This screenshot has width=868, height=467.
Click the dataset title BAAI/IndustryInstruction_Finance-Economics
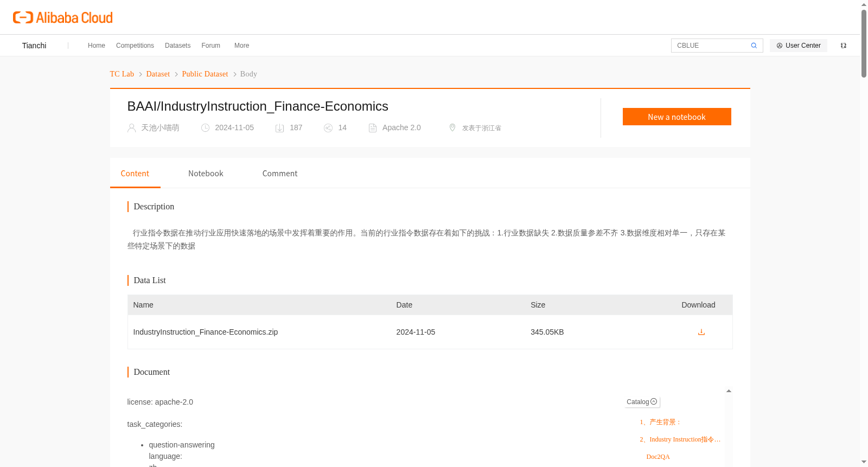pyautogui.click(x=258, y=106)
